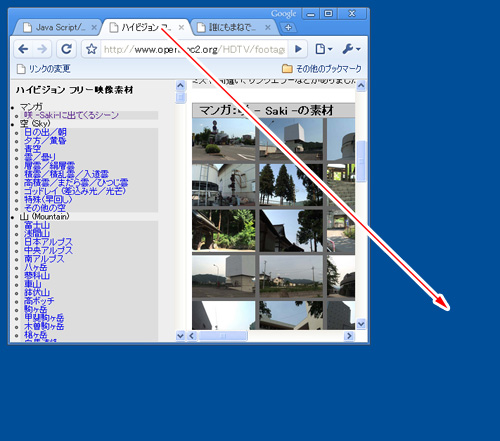Open the リンクの変更 bookmark
This screenshot has width=500, height=441.
(x=43, y=69)
